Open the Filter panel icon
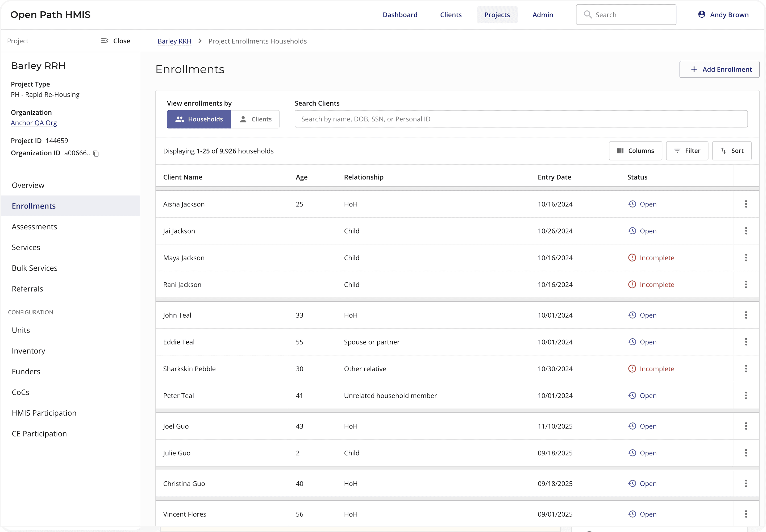 [677, 151]
